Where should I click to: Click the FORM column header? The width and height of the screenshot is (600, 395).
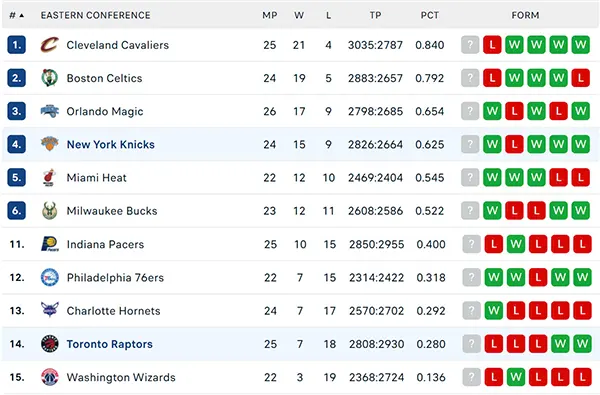[x=525, y=15]
